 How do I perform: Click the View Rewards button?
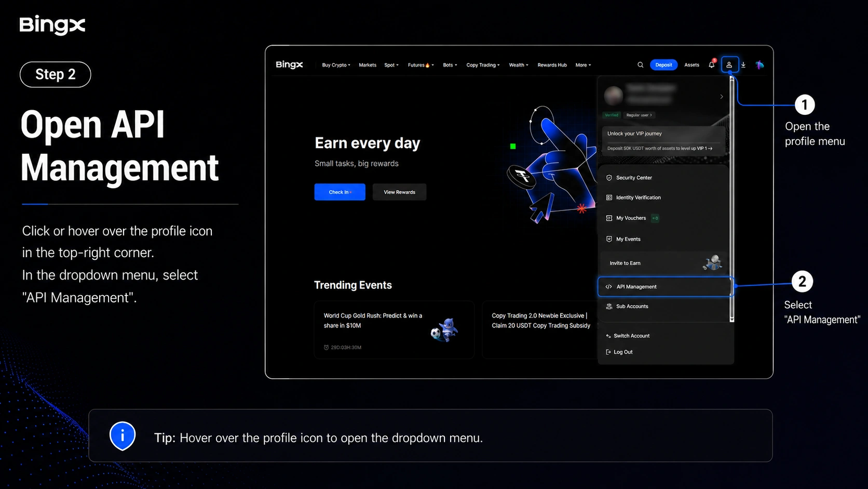(x=399, y=192)
